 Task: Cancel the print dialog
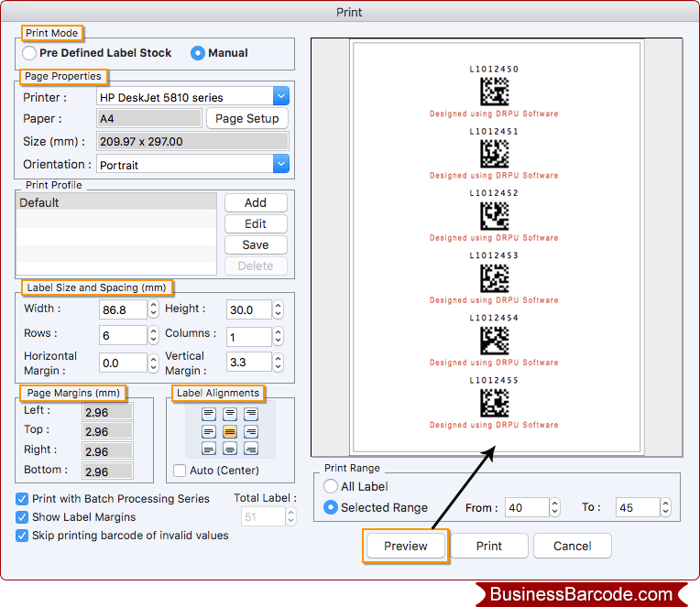coord(573,546)
